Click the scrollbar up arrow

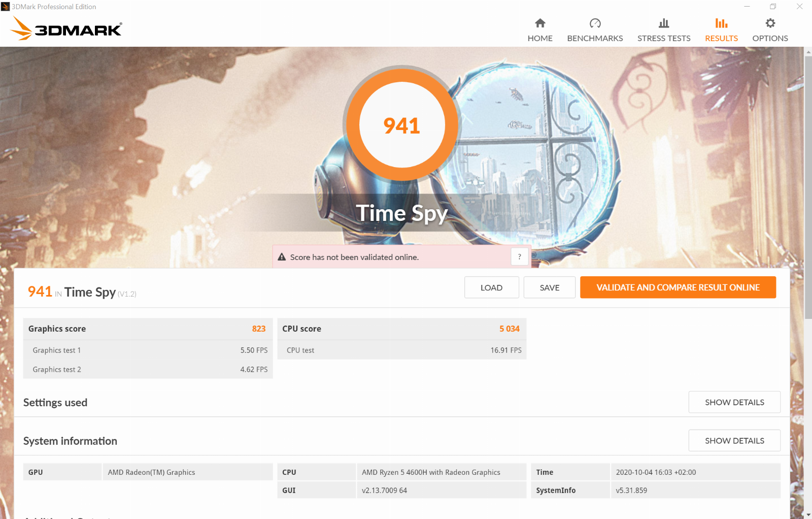tap(808, 51)
